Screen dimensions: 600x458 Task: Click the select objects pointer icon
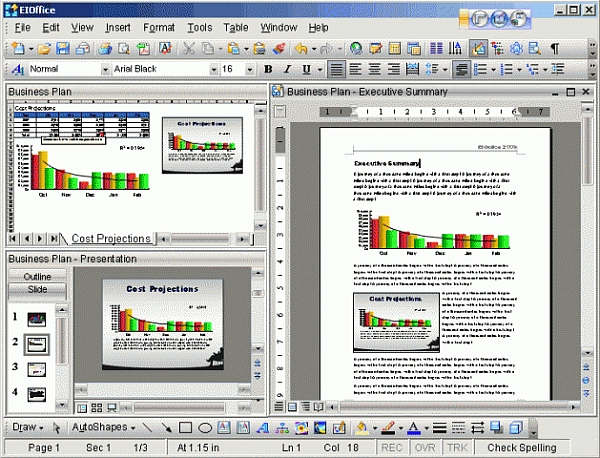click(57, 427)
